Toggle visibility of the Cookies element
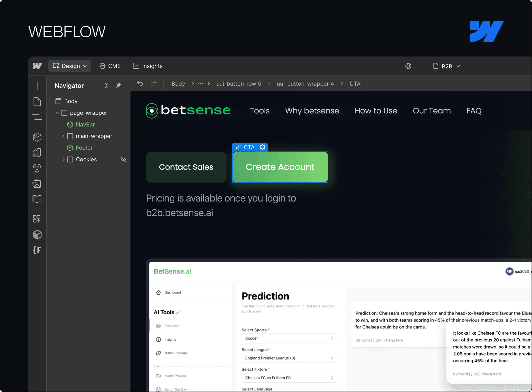The height and width of the screenshot is (392, 532). (x=123, y=159)
